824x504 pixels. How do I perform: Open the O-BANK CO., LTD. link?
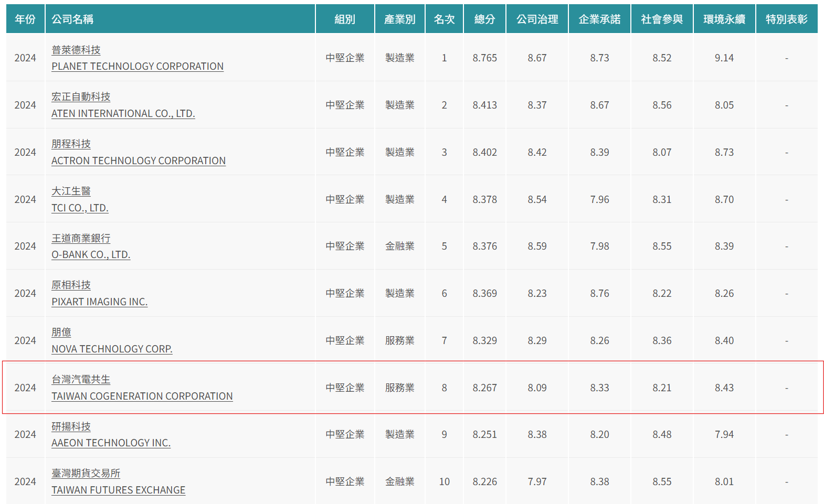(91, 254)
